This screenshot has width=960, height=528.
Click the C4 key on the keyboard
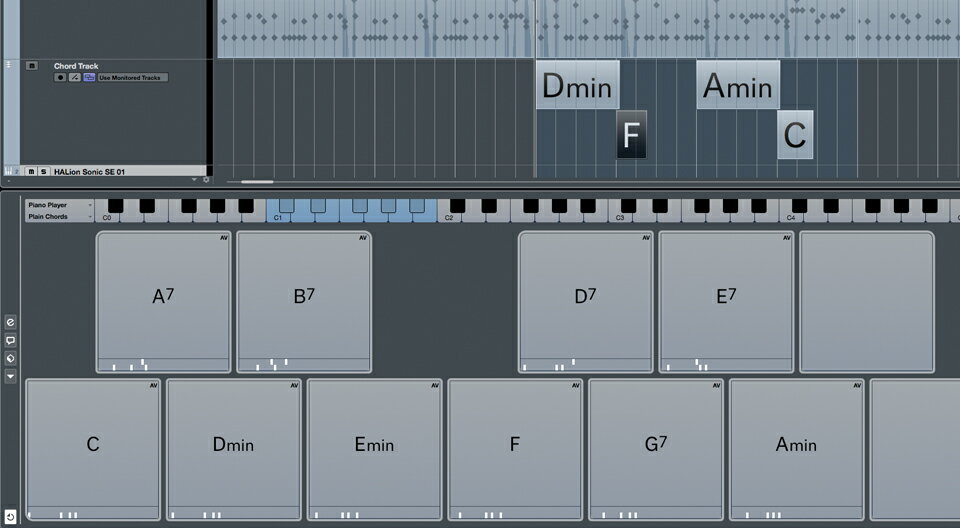point(791,216)
